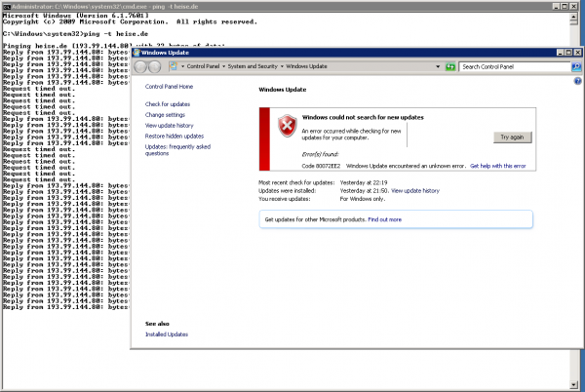
Task: Open Control Panel Home link
Action: point(169,87)
